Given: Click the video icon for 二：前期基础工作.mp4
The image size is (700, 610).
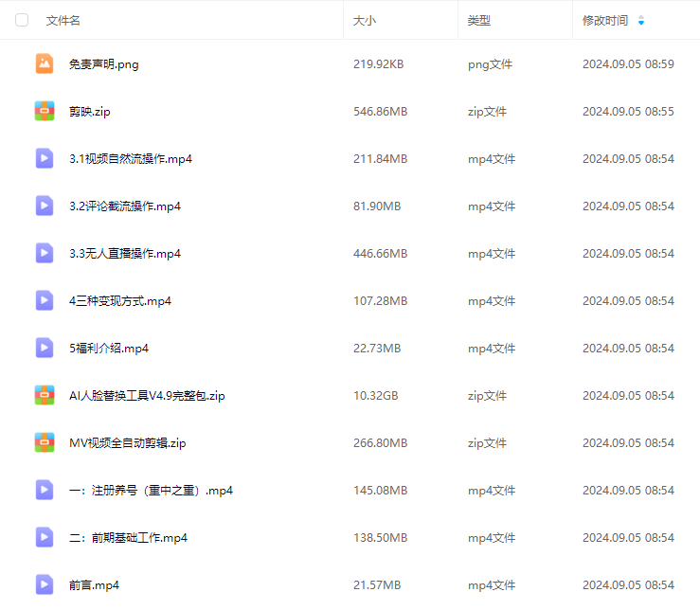Looking at the screenshot, I should 45,537.
